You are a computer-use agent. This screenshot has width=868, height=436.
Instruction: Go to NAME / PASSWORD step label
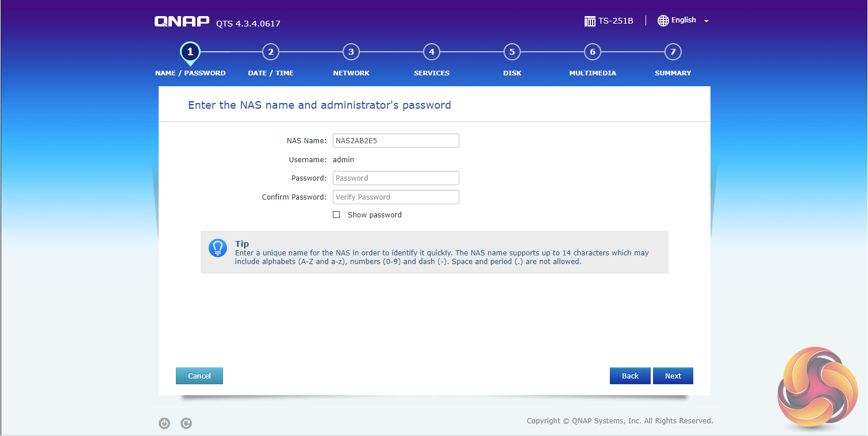click(190, 73)
